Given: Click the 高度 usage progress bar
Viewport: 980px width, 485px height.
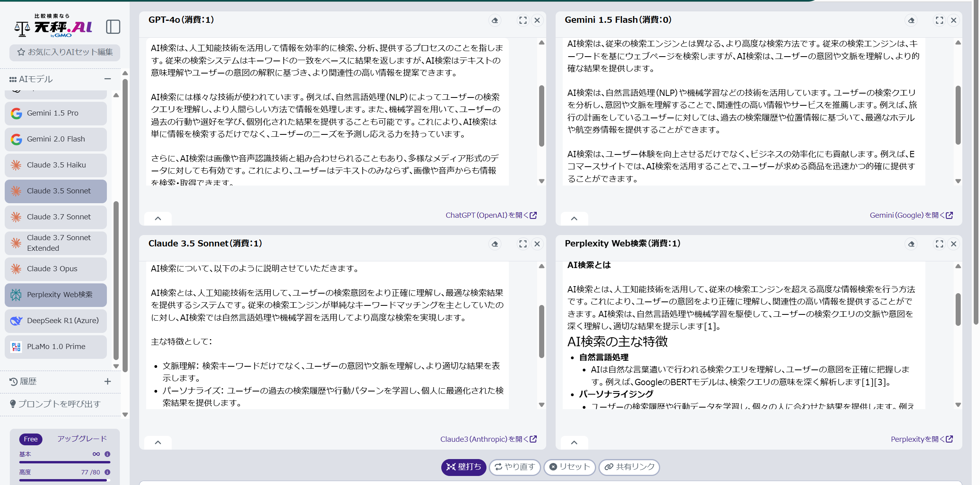Looking at the screenshot, I should pos(65,480).
